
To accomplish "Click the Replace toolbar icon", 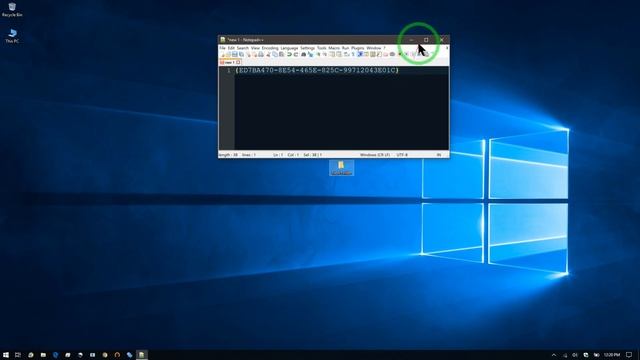I will click(x=310, y=54).
